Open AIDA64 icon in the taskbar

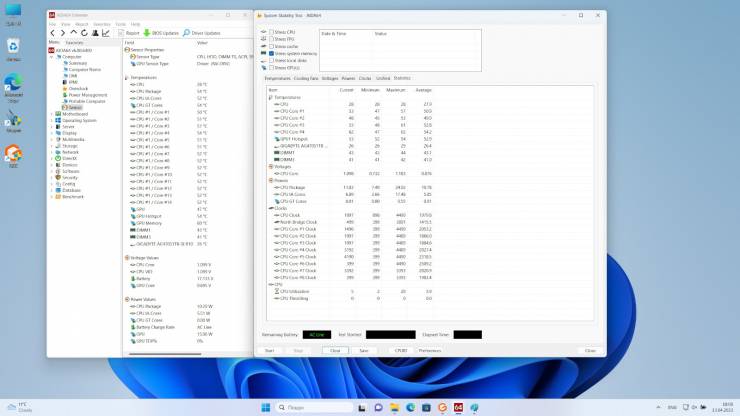(x=458, y=408)
